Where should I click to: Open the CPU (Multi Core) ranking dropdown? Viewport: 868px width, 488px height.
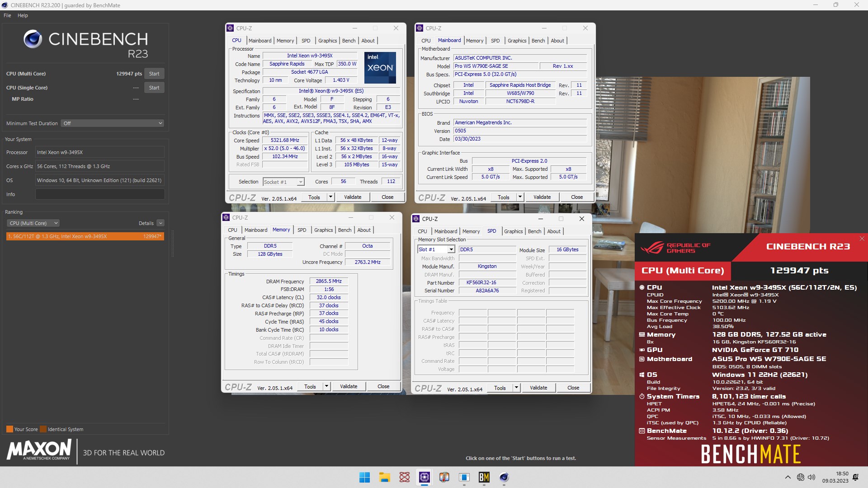coord(33,223)
